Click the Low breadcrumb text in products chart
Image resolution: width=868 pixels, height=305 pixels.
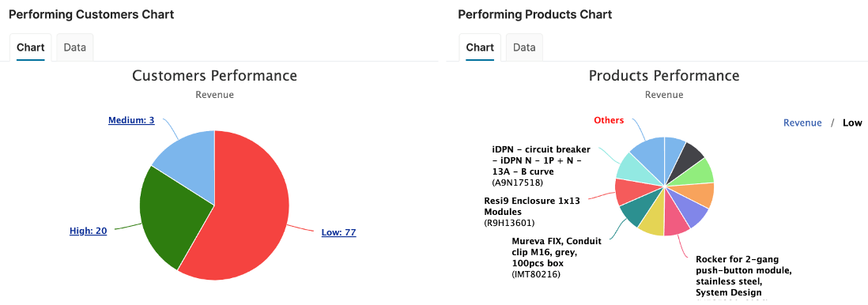point(852,123)
